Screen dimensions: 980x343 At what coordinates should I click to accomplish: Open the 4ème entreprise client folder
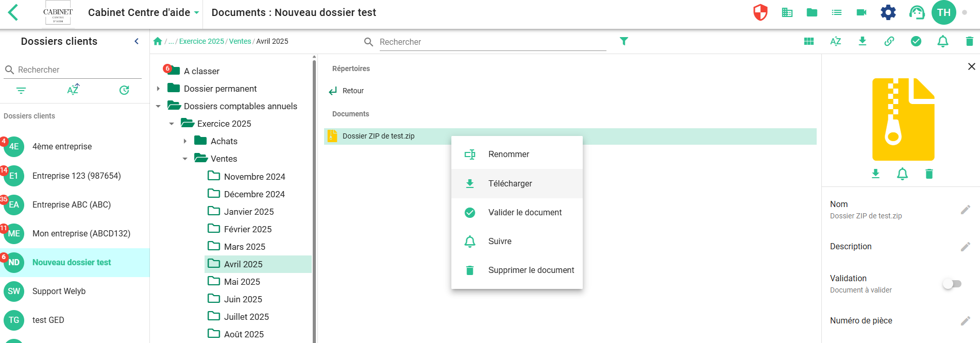click(x=75, y=146)
